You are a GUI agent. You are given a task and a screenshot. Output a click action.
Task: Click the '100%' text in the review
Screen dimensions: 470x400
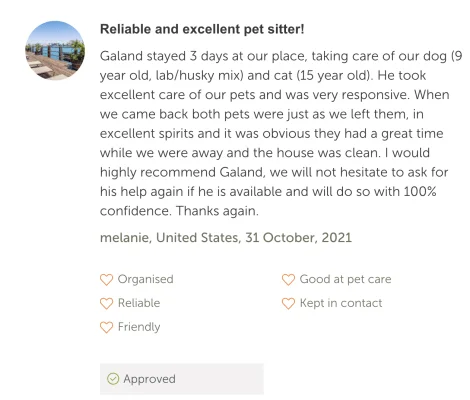(x=420, y=192)
